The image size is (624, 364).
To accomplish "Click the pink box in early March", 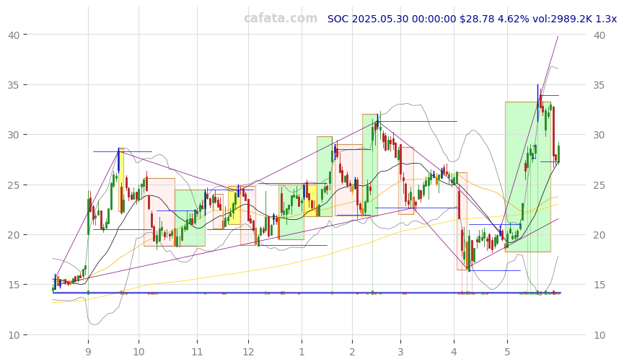I will [x=406, y=181].
